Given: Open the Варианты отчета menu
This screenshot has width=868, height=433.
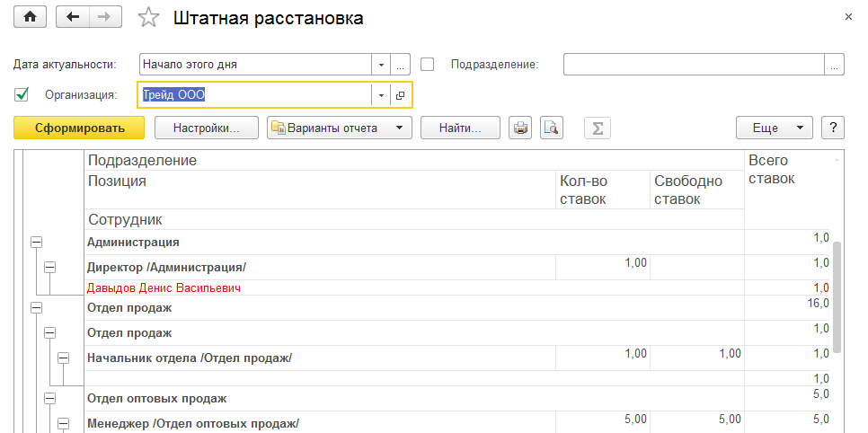Looking at the screenshot, I should (x=340, y=128).
